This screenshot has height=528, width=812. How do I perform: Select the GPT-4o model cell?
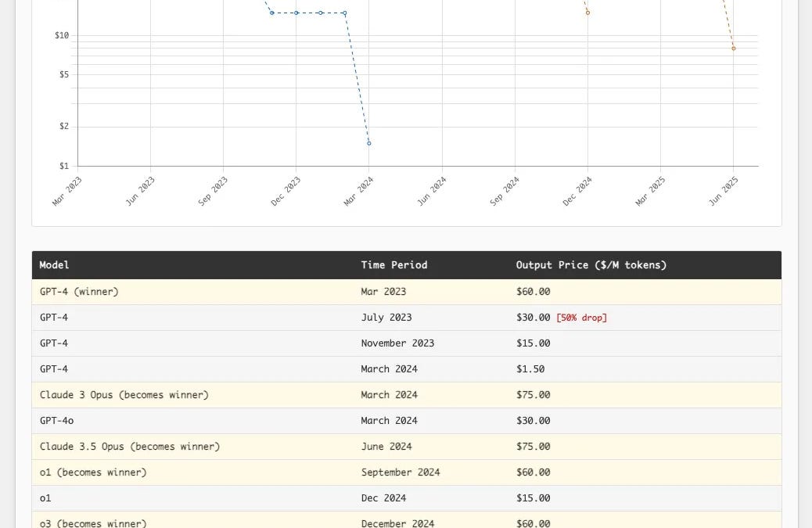click(x=57, y=421)
